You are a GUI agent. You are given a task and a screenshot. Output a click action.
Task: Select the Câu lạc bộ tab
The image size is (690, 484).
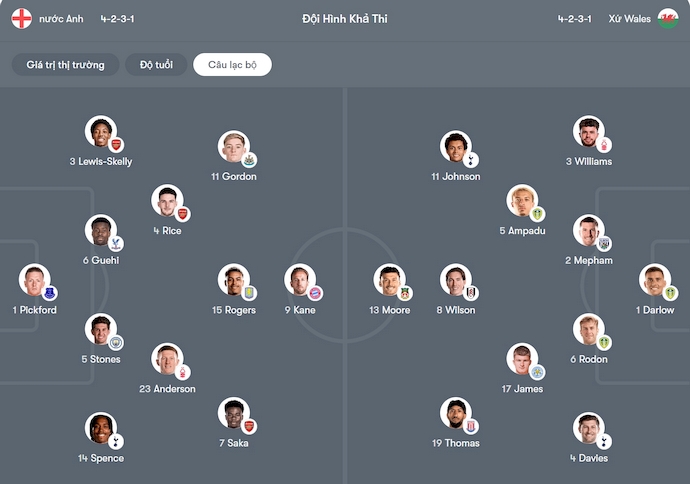[232, 65]
